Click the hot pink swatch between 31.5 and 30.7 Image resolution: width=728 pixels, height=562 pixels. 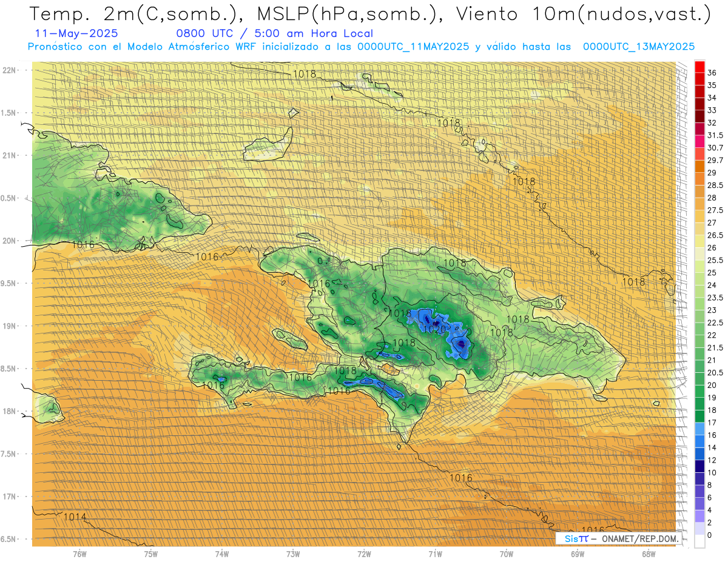(x=699, y=141)
